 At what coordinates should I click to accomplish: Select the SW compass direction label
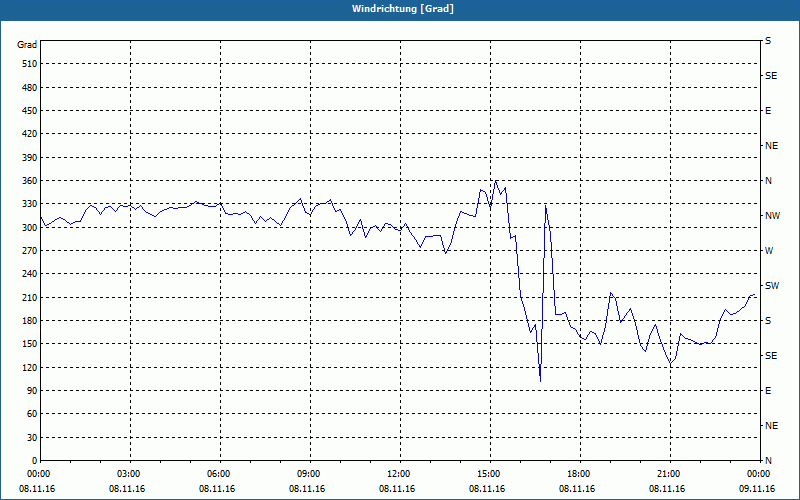click(772, 286)
